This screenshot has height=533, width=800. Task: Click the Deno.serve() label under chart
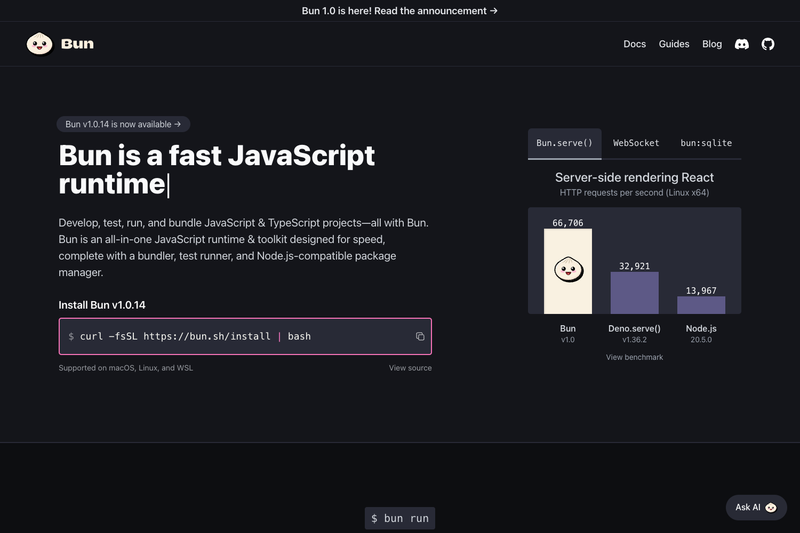click(634, 328)
